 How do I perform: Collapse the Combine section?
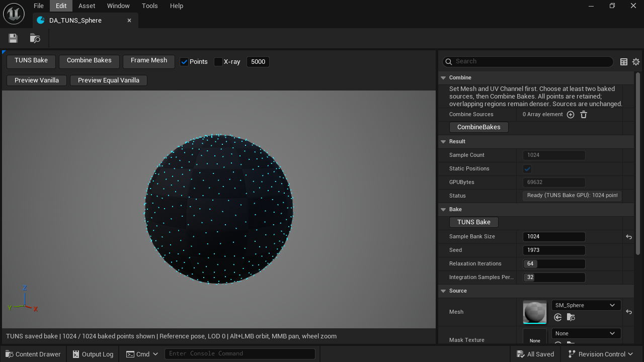coord(444,78)
